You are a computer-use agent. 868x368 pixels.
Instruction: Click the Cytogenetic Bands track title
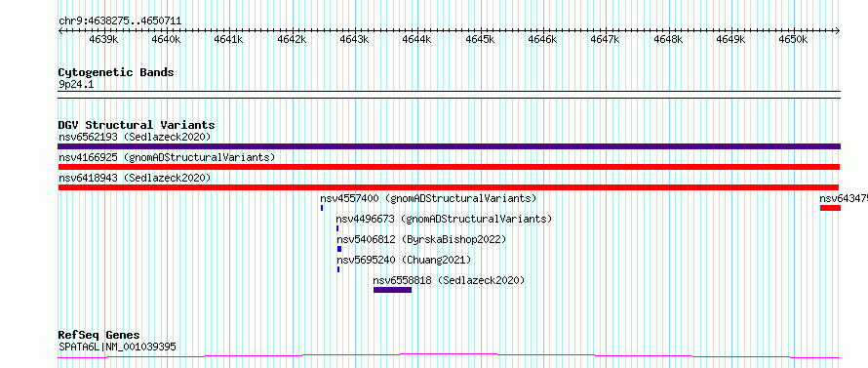(116, 72)
